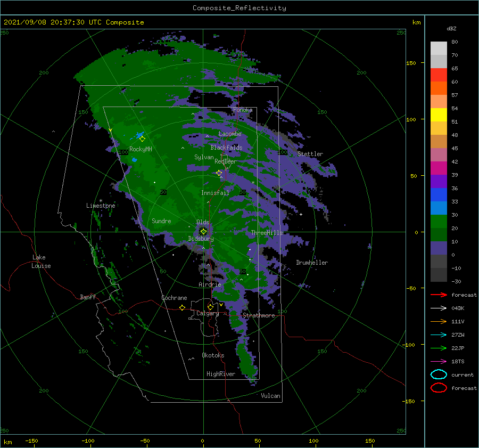Viewport: 479px width, 448px height.
Task: Click the yellow diamond marker above Calgary
Action: click(x=210, y=307)
